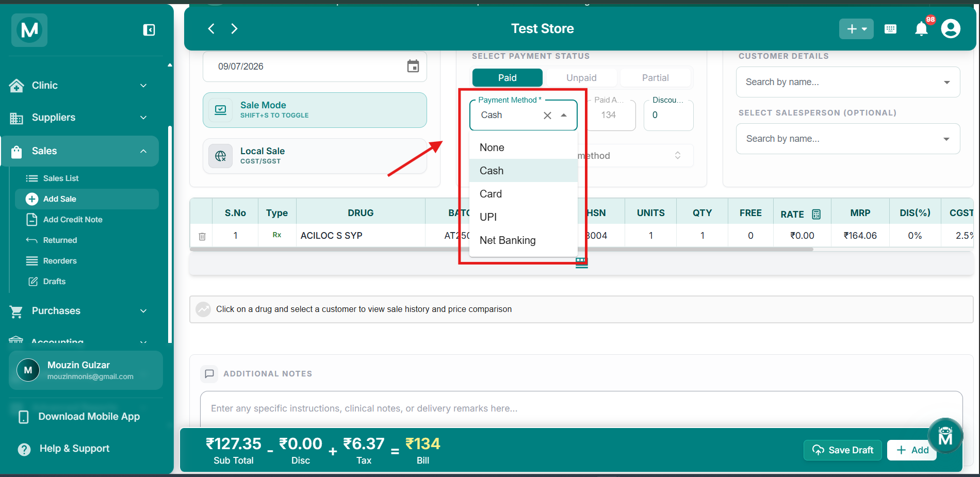The image size is (980, 477).
Task: Delete row 1 with trash icon
Action: coord(202,236)
